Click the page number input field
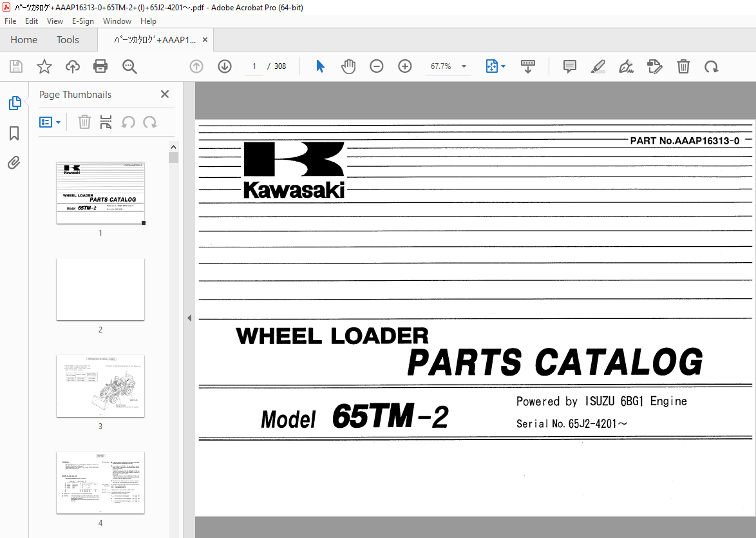The height and width of the screenshot is (538, 756). coord(254,66)
